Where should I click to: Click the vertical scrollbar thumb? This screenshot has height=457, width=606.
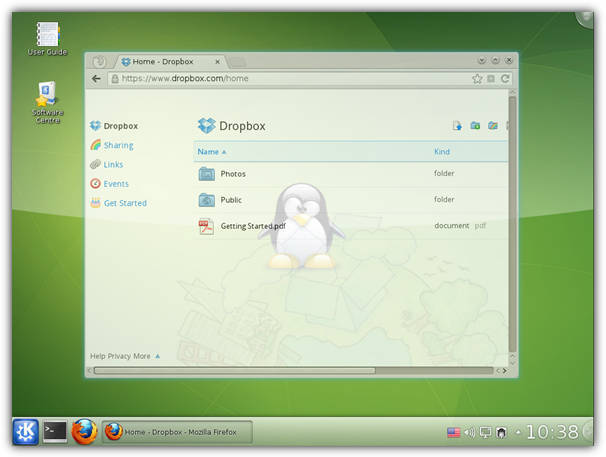click(512, 224)
